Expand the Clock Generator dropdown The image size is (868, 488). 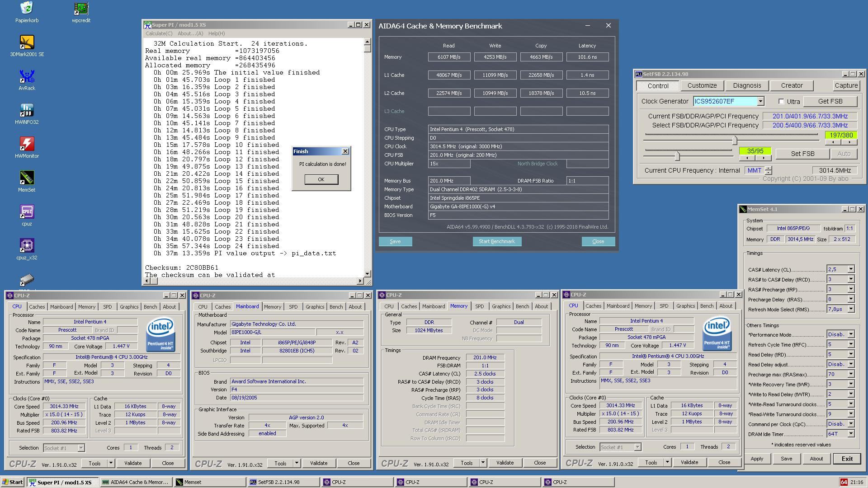(760, 102)
